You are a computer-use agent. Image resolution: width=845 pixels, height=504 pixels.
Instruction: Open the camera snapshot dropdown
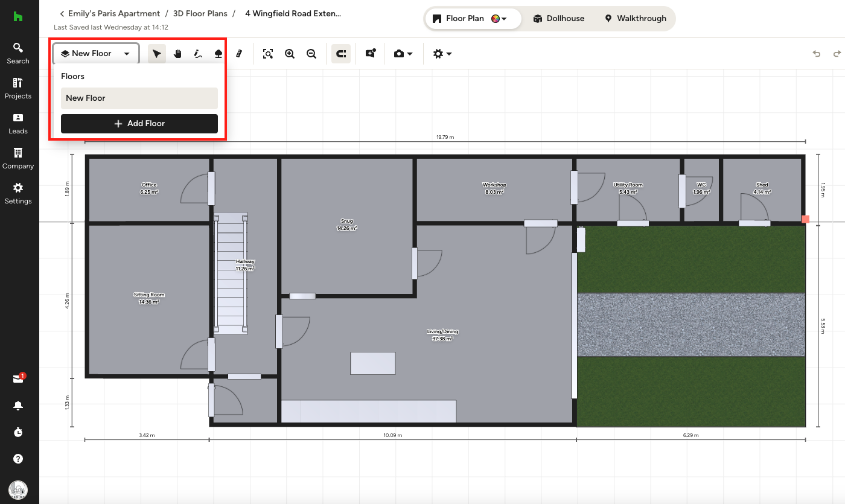coord(403,54)
